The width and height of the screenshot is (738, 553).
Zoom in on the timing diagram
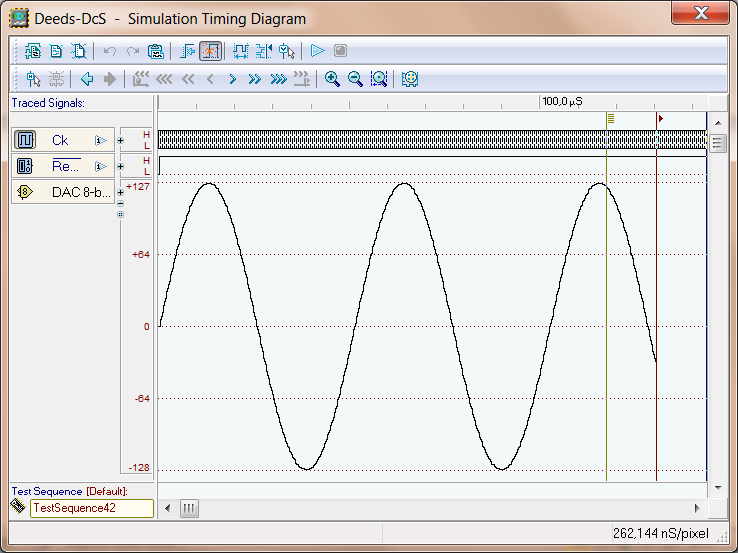point(332,79)
